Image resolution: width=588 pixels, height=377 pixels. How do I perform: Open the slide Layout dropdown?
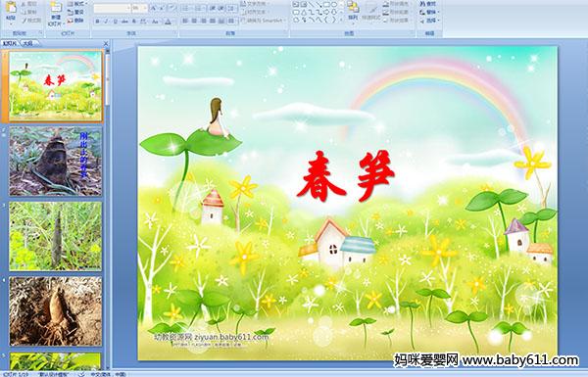(76, 4)
